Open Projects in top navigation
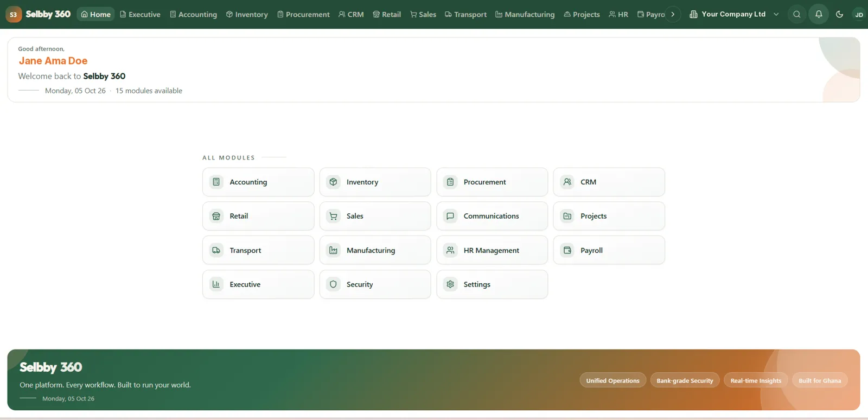Viewport: 868px width, 420px height. click(582, 15)
